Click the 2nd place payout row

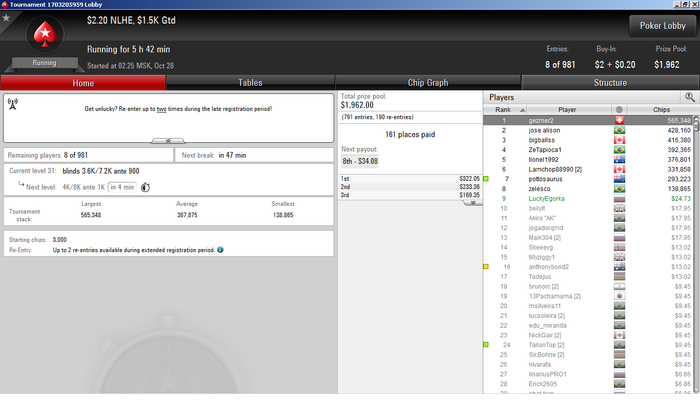(x=410, y=187)
